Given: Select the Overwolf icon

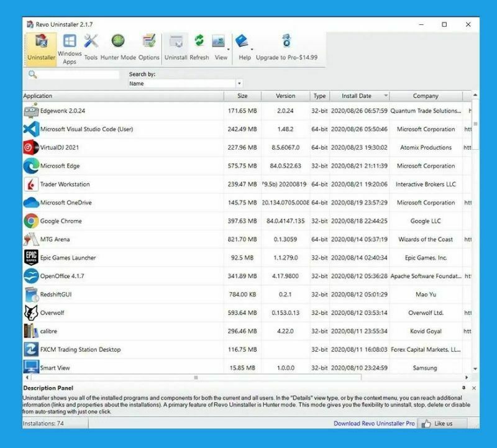Looking at the screenshot, I should pos(31,313).
